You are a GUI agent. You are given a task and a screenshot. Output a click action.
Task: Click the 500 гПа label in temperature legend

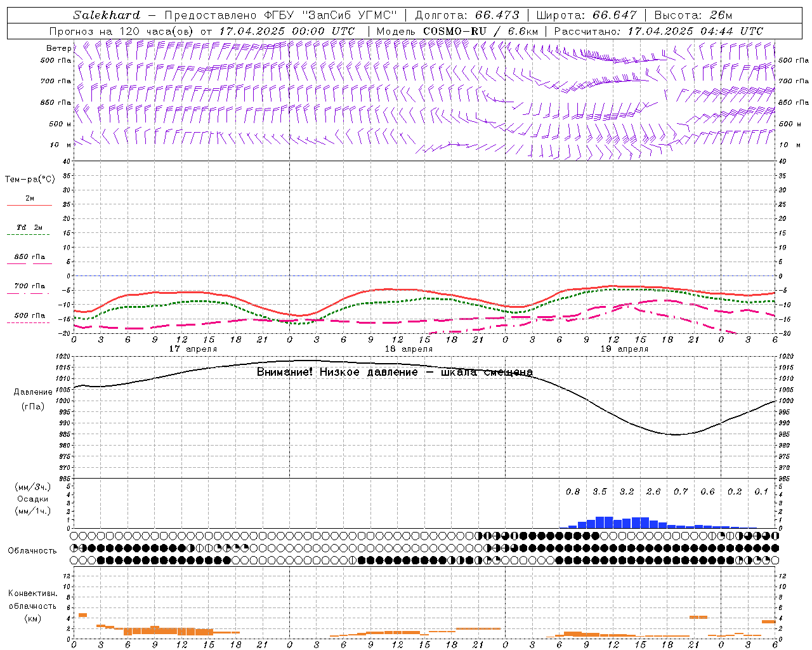29,315
